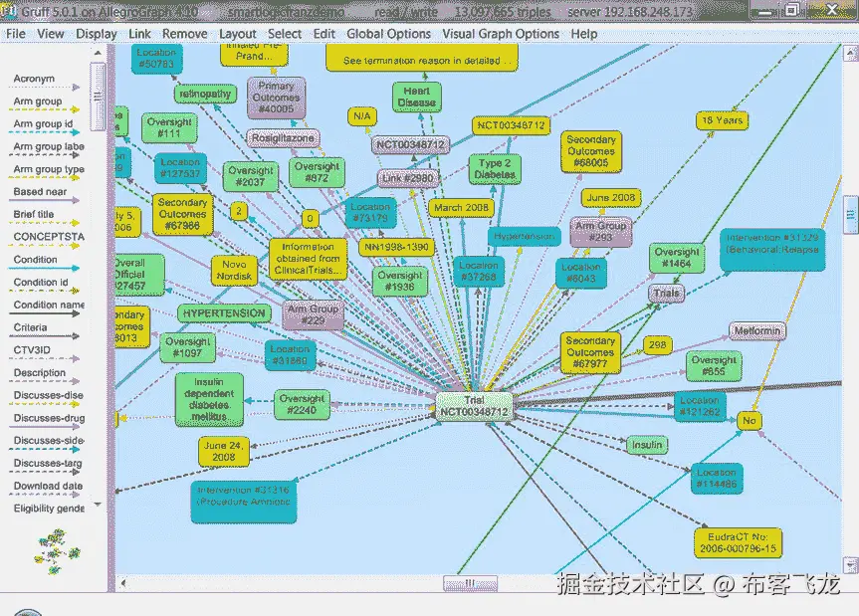
Task: Expand legend list via down chevron near Eligibility
Action: point(97,504)
